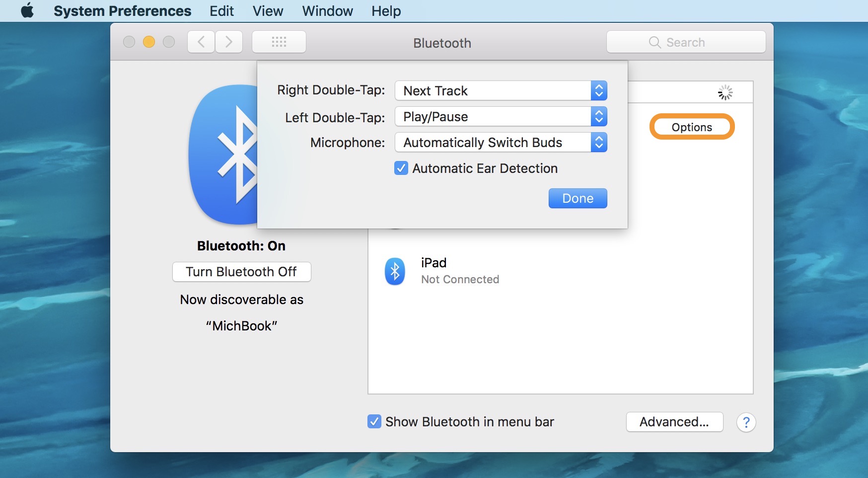Image resolution: width=868 pixels, height=478 pixels.
Task: Click the back navigation arrow
Action: 201,42
